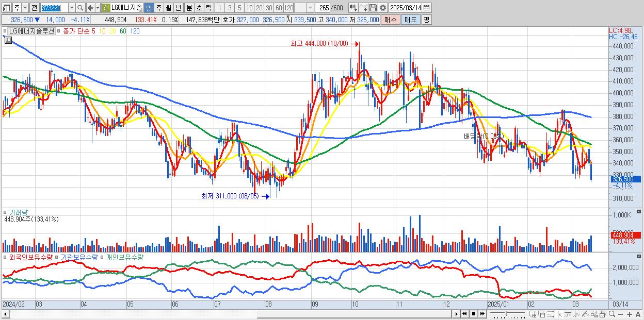This screenshot has height=320, width=644.
Task: Click the 매도 sell button
Action: pos(411,20)
